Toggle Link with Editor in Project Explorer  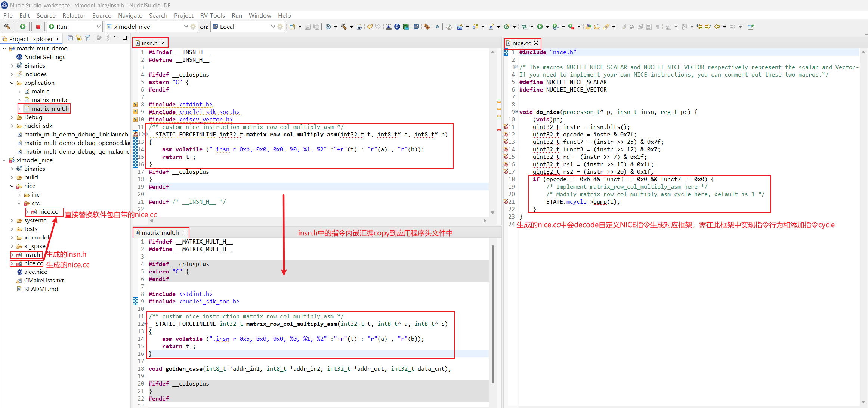pyautogui.click(x=78, y=38)
